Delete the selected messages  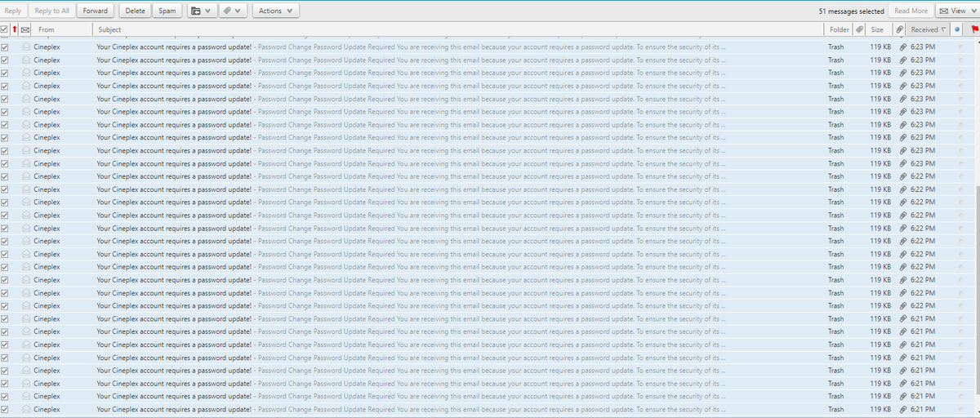136,11
